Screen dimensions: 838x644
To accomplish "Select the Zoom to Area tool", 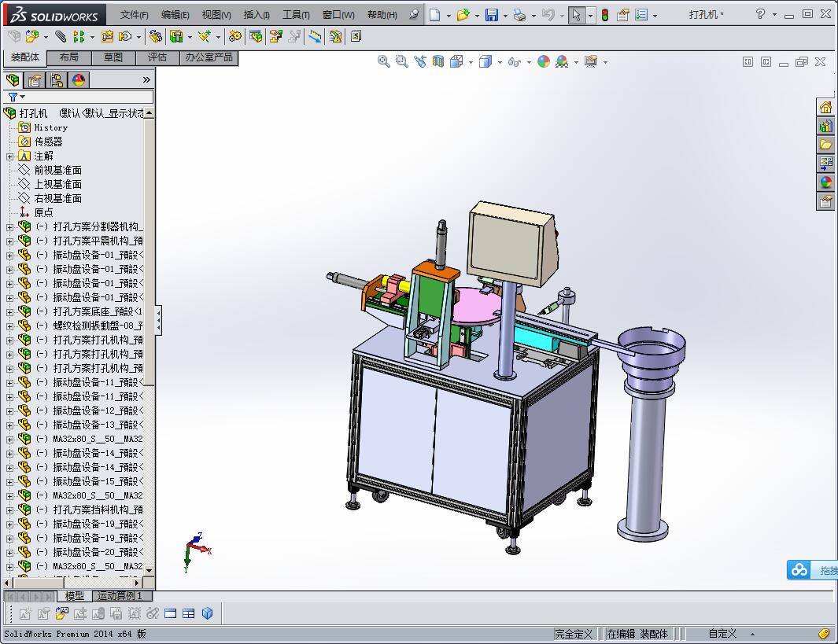I will [400, 61].
